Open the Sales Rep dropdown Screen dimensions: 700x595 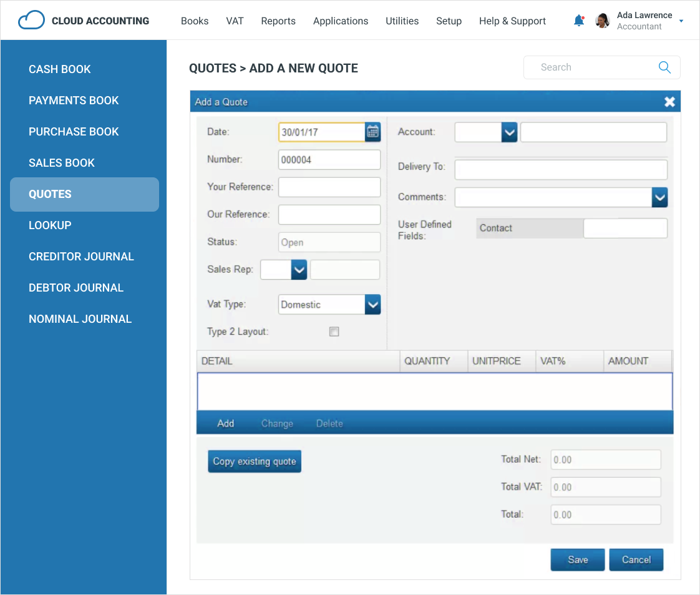tap(299, 270)
